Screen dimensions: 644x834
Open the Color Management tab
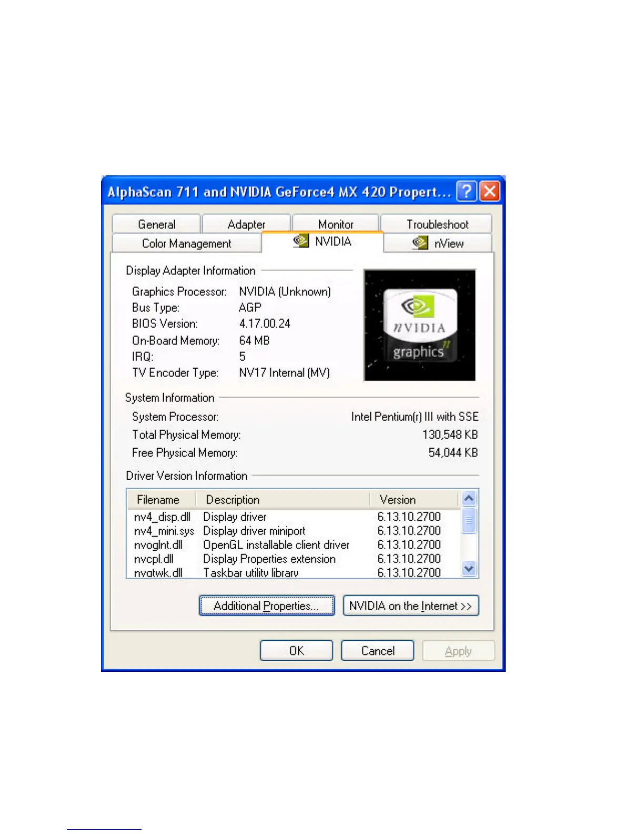186,243
